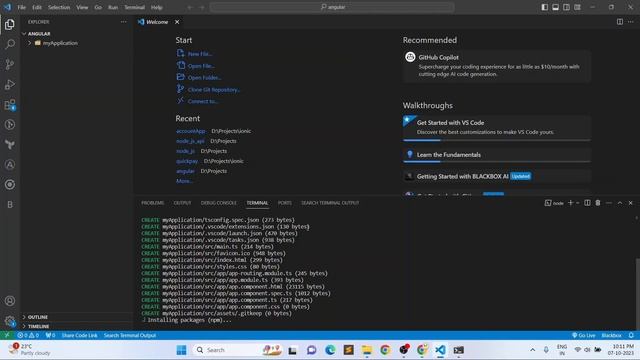This screenshot has width=640, height=360.
Task: Toggle panel layout icon in title bar
Action: pos(556,7)
